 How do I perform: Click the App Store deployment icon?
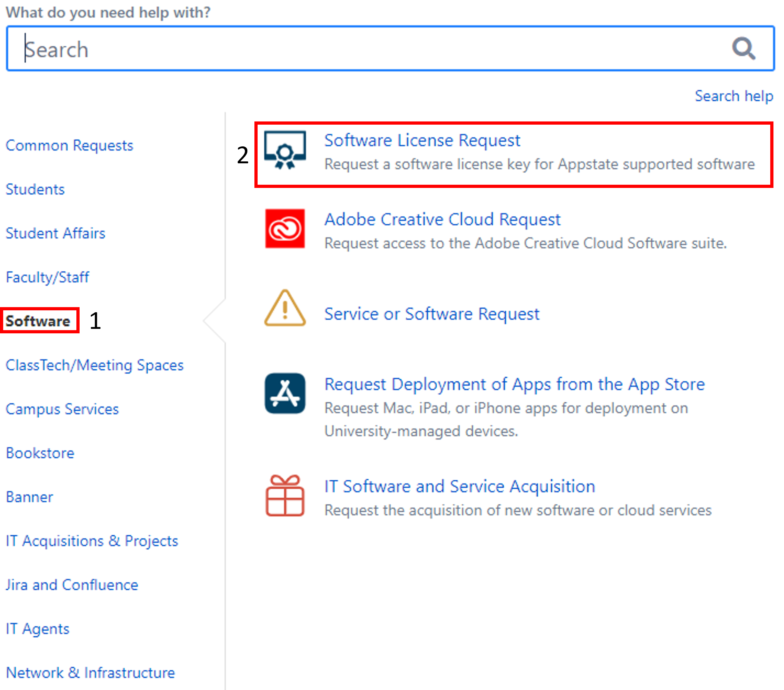pyautogui.click(x=284, y=393)
